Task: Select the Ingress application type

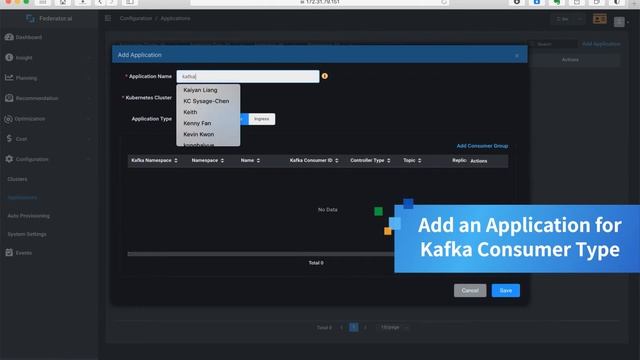Action: click(x=262, y=119)
